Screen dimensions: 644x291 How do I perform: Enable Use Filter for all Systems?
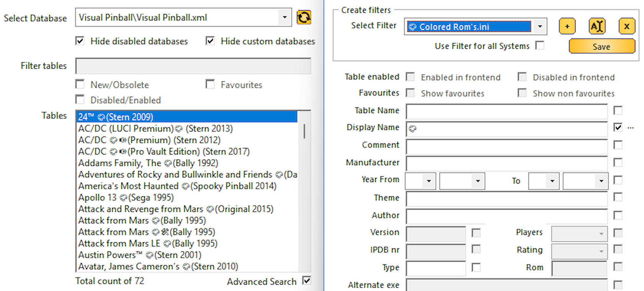(540, 46)
